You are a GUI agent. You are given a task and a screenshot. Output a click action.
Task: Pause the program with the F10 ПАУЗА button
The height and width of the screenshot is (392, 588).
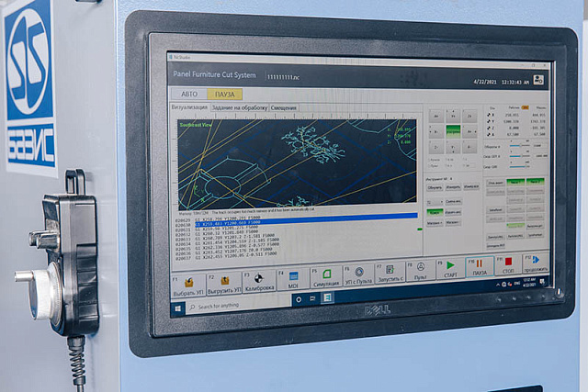[480, 267]
